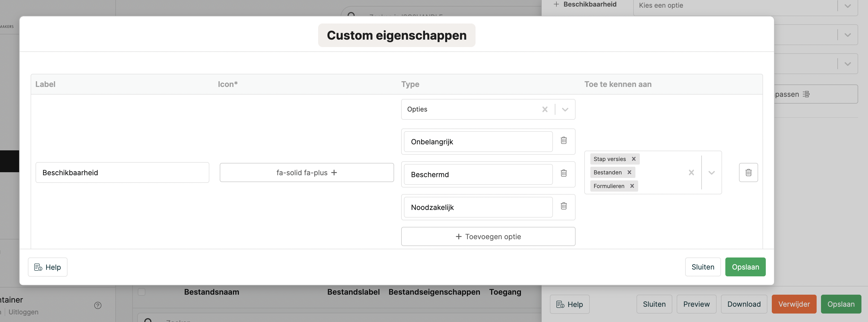Open Help in the Custom eigenschappen dialog
Image resolution: width=868 pixels, height=322 pixels.
[48, 267]
